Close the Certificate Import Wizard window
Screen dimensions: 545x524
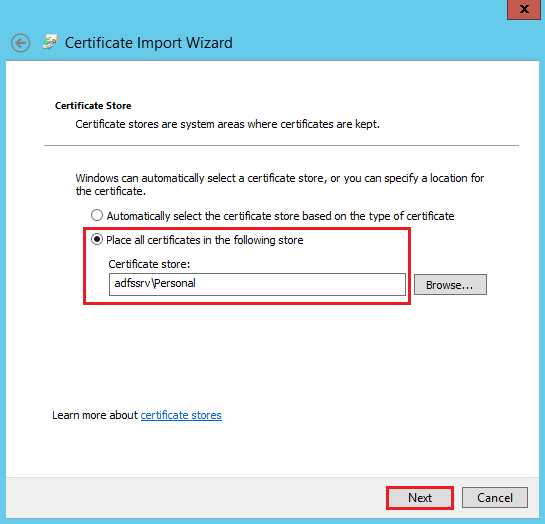524,9
